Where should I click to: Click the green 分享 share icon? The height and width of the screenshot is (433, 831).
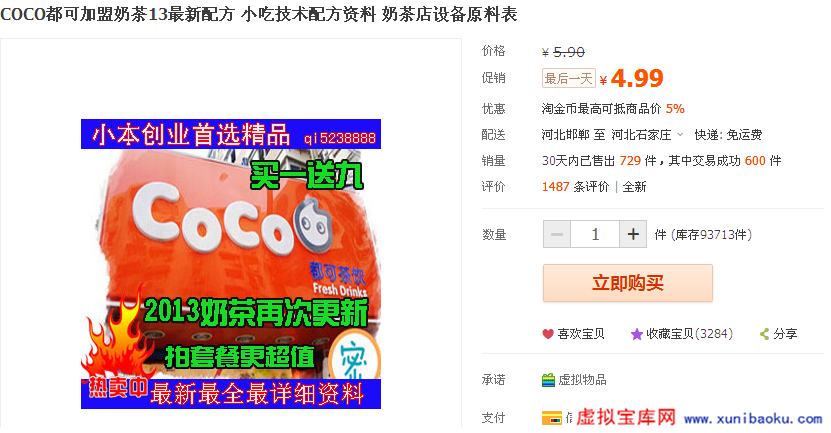tap(764, 334)
